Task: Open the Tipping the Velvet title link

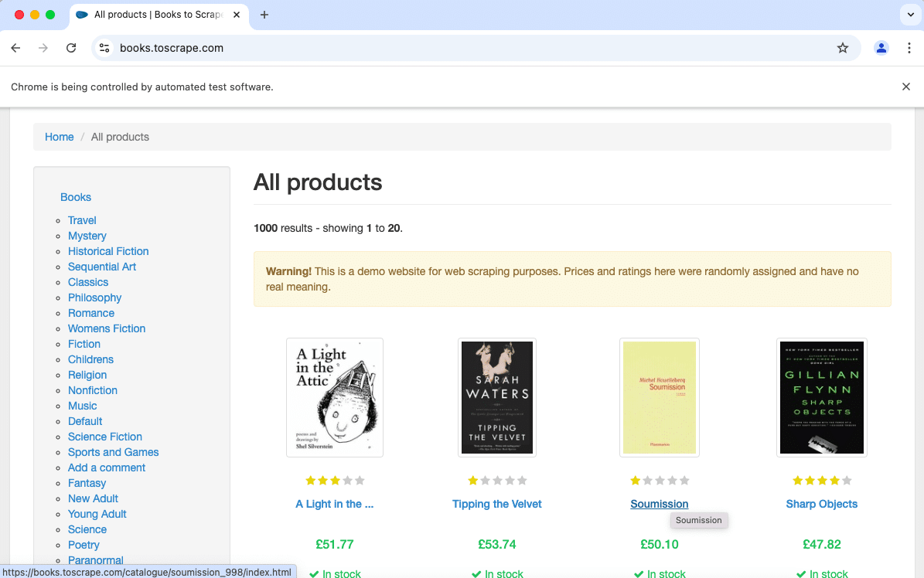Action: click(496, 504)
